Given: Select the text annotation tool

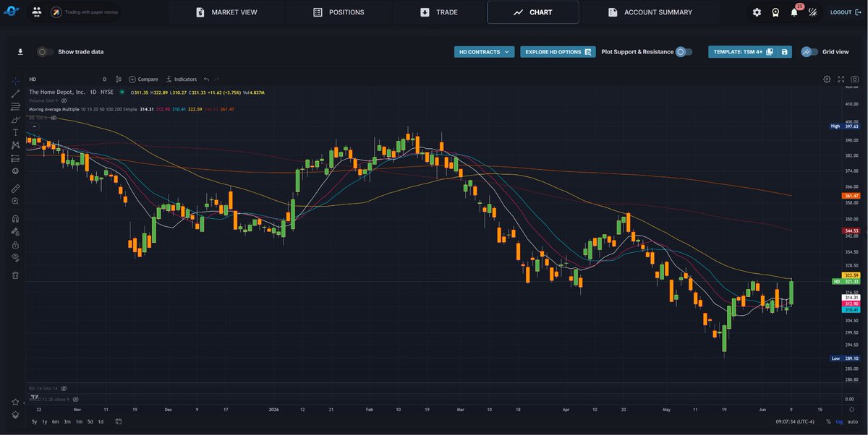Looking at the screenshot, I should pos(15,132).
